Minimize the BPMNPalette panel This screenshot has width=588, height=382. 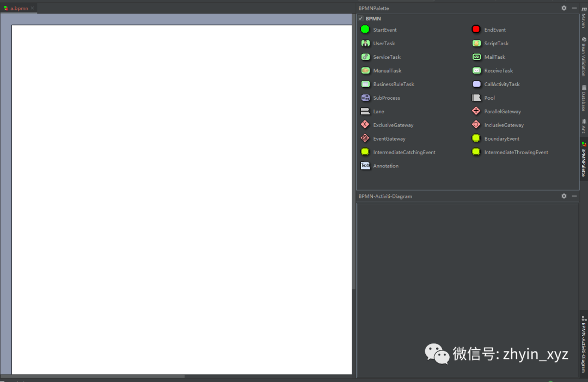[x=574, y=8]
